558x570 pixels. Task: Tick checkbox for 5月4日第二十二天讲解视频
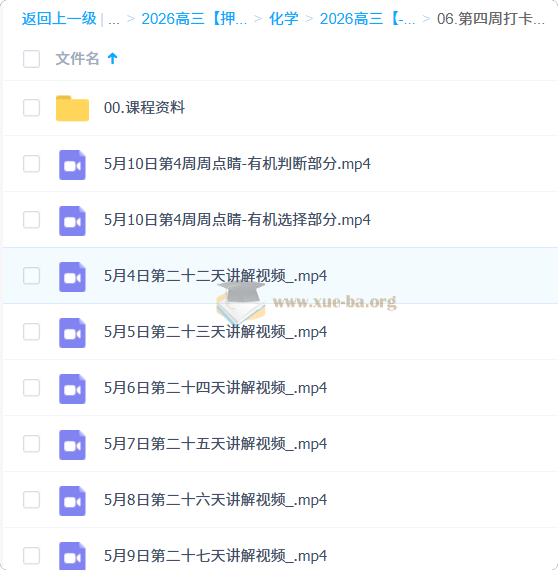point(32,276)
